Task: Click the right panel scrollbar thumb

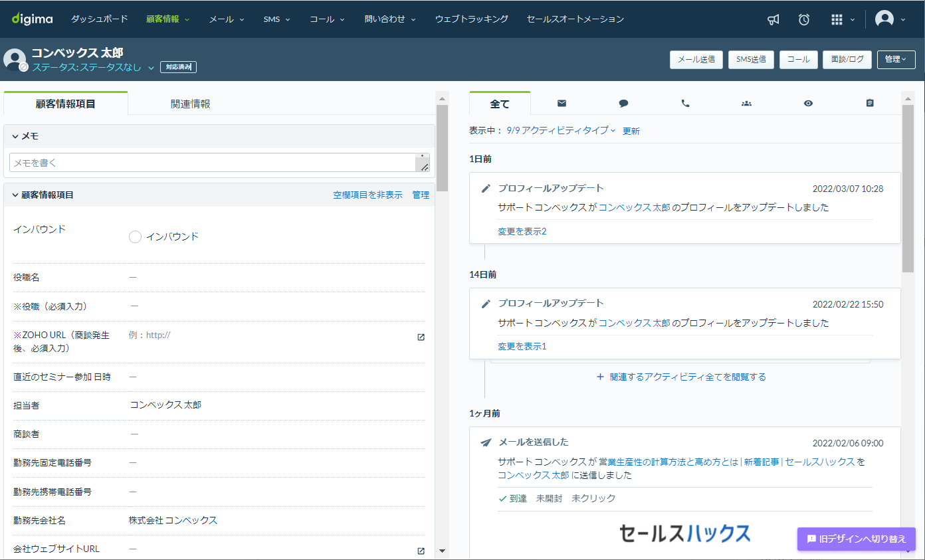Action: click(x=908, y=188)
